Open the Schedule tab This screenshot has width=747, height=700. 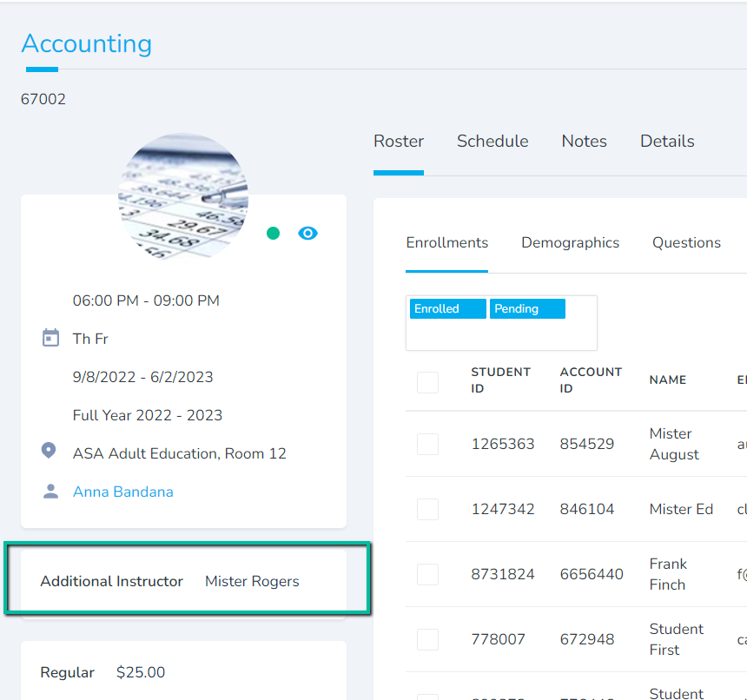[492, 142]
